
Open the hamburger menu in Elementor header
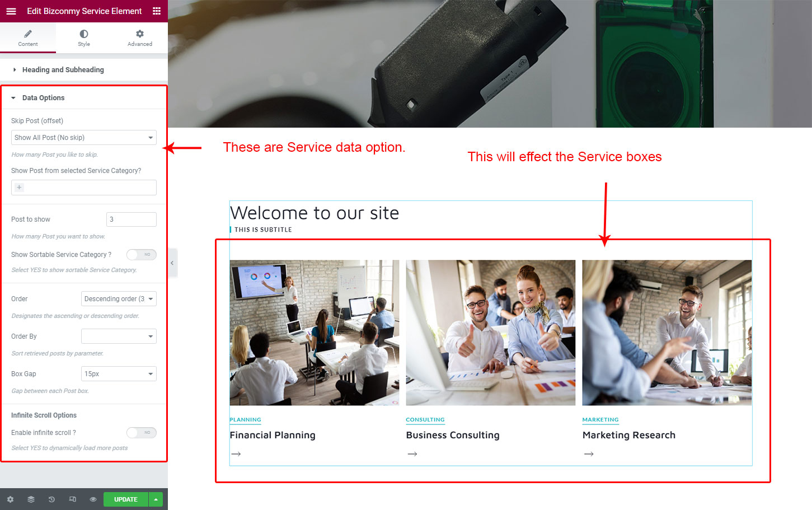click(11, 11)
